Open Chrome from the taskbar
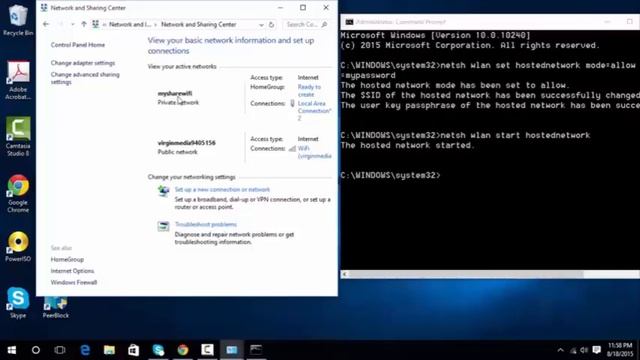The height and width of the screenshot is (360, 640). 183,350
